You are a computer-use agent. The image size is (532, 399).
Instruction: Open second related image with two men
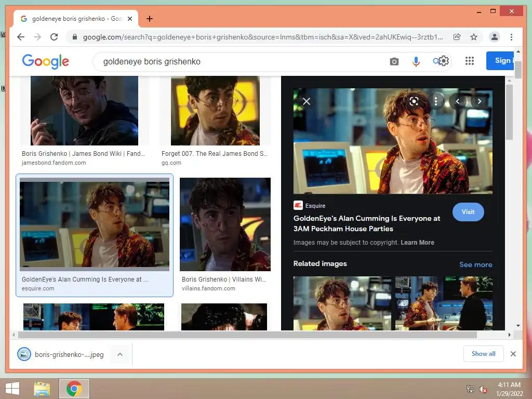pyautogui.click(x=444, y=303)
